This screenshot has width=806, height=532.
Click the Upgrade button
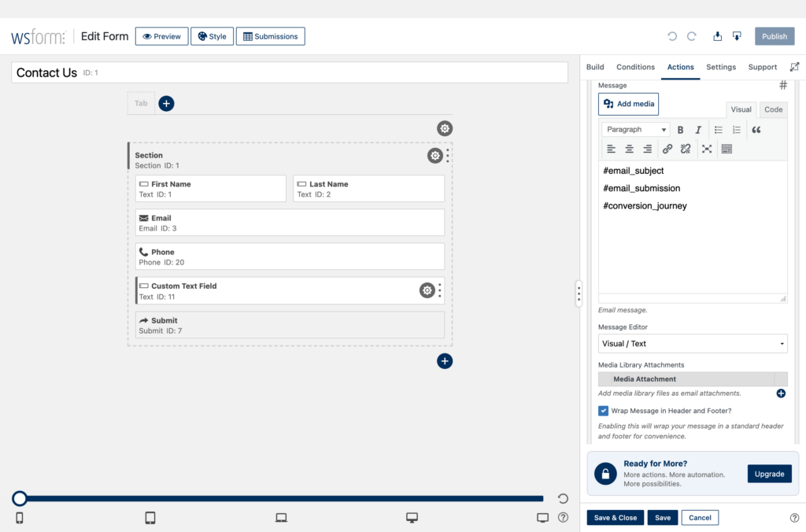[769, 474]
